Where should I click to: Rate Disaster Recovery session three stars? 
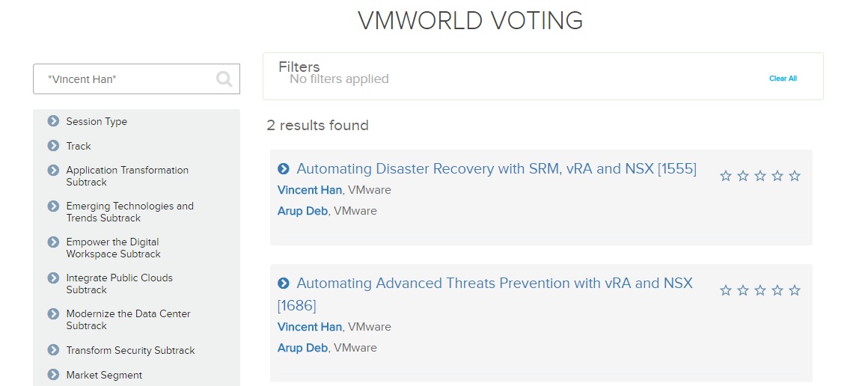coord(760,176)
